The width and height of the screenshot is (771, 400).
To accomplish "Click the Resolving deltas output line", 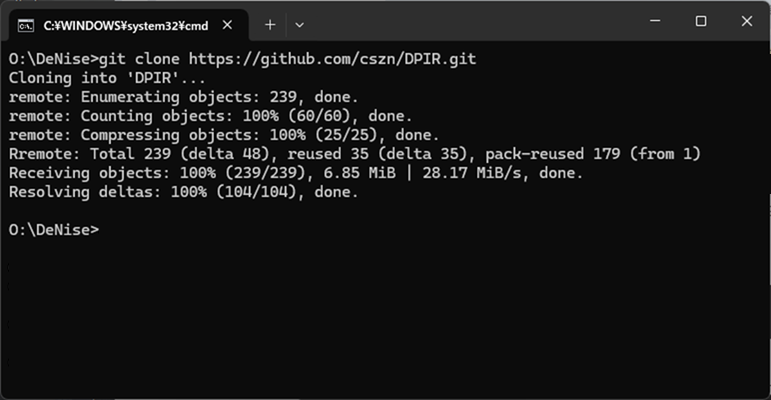I will pyautogui.click(x=183, y=192).
